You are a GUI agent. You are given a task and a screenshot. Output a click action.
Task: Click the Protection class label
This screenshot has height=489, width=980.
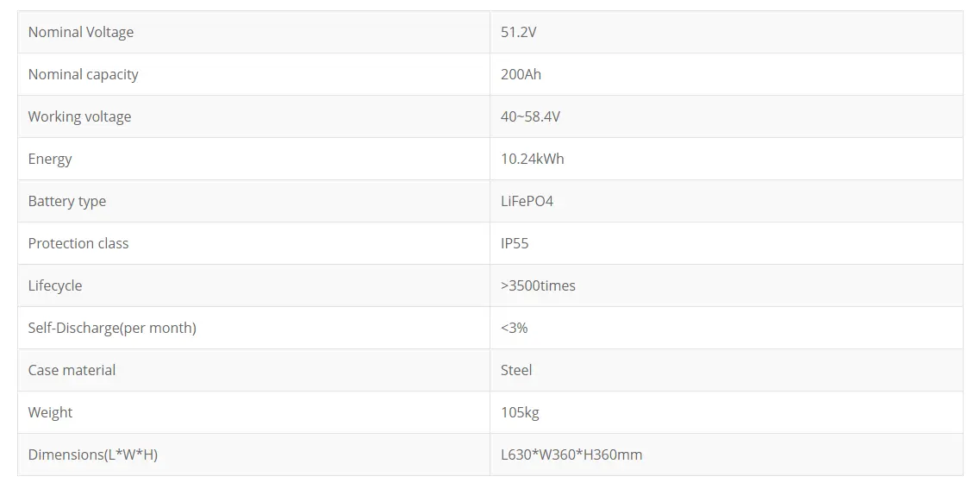(78, 243)
